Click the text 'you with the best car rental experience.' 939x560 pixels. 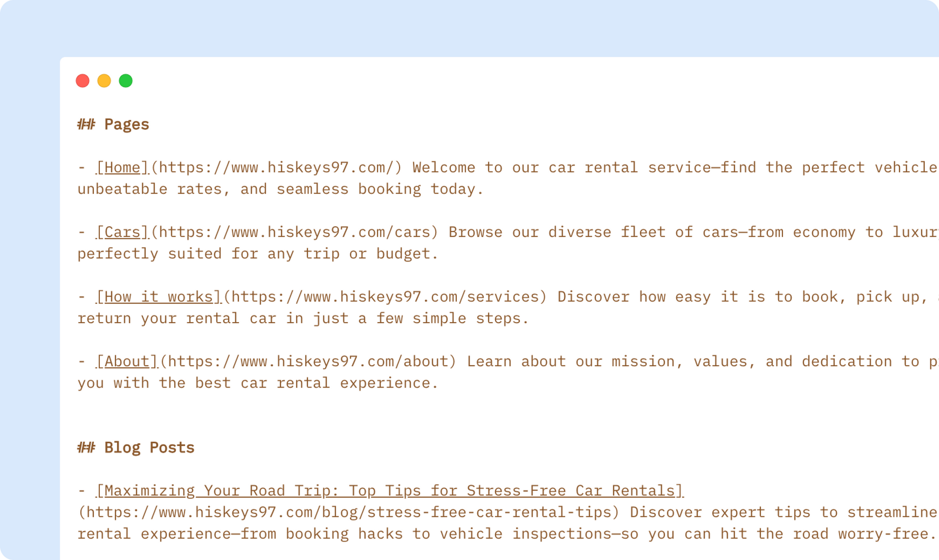click(258, 383)
